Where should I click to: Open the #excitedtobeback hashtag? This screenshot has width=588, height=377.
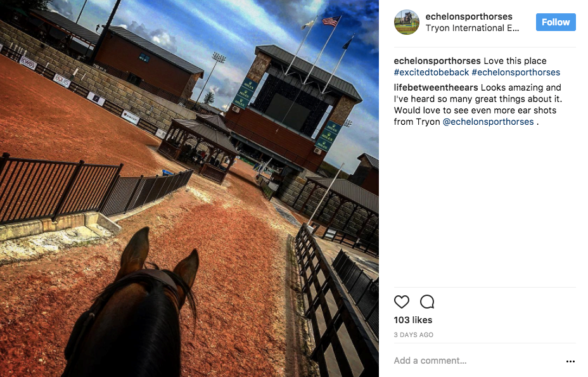coord(431,72)
